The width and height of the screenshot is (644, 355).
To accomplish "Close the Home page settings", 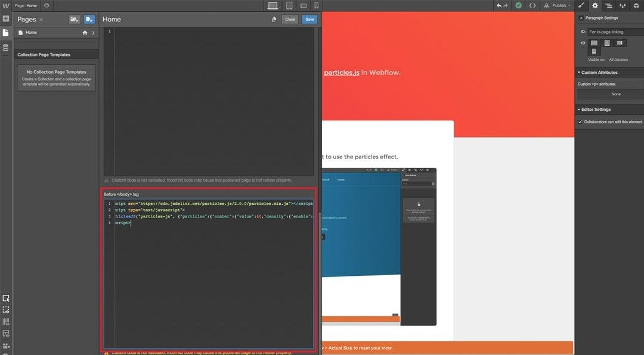I will pos(290,19).
